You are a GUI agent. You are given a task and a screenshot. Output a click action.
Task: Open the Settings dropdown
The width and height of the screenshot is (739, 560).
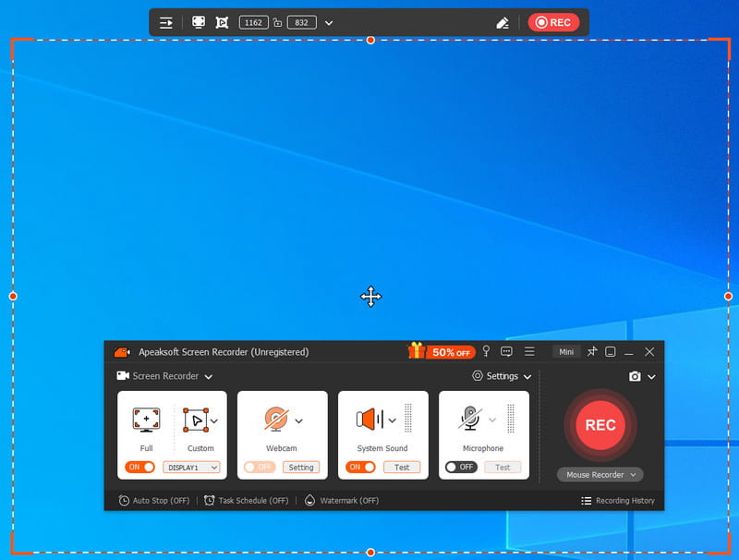point(502,376)
